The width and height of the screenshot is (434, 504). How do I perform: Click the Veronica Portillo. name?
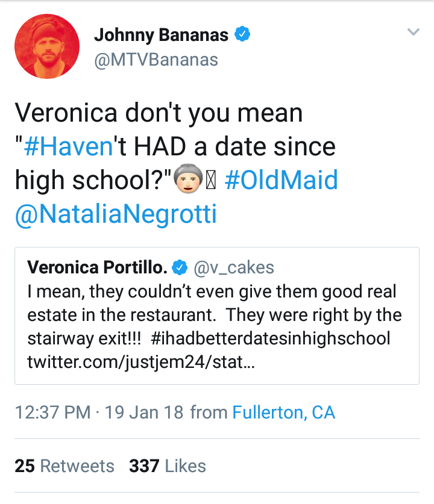(x=98, y=267)
